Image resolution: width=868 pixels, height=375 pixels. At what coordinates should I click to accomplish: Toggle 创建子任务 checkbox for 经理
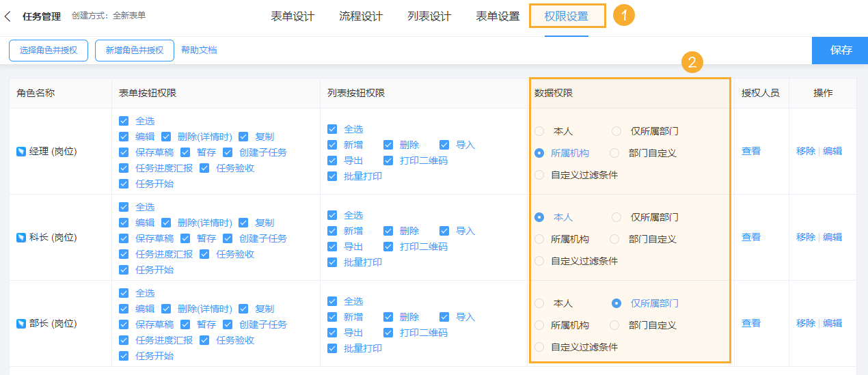coord(228,152)
